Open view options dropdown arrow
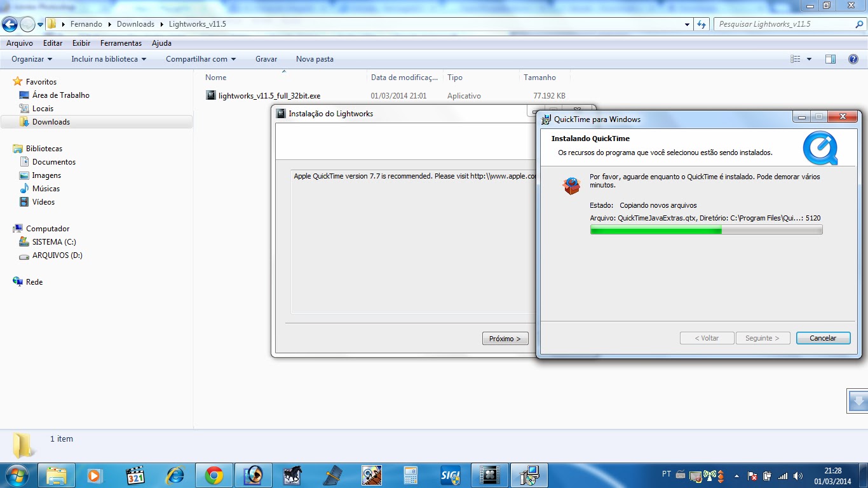Image resolution: width=868 pixels, height=488 pixels. pos(809,59)
